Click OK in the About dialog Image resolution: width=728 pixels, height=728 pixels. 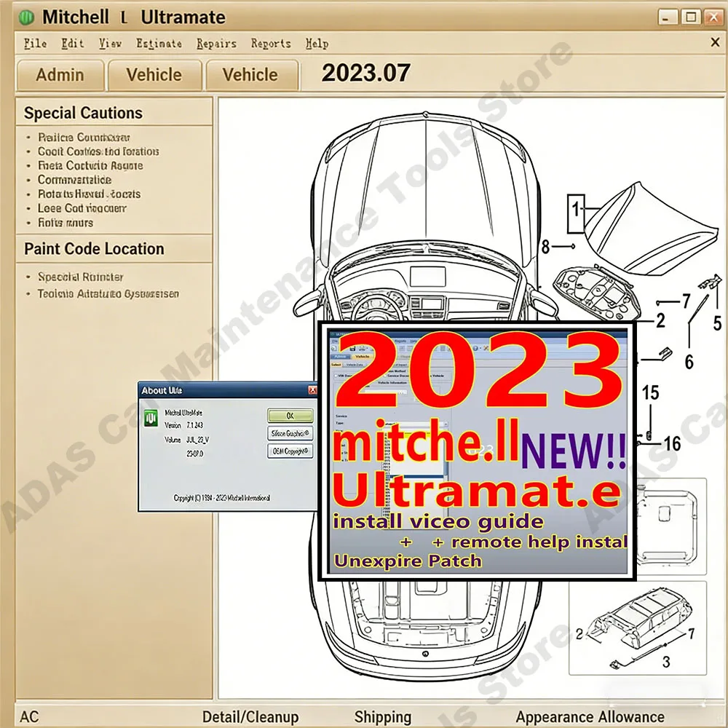[x=289, y=415]
